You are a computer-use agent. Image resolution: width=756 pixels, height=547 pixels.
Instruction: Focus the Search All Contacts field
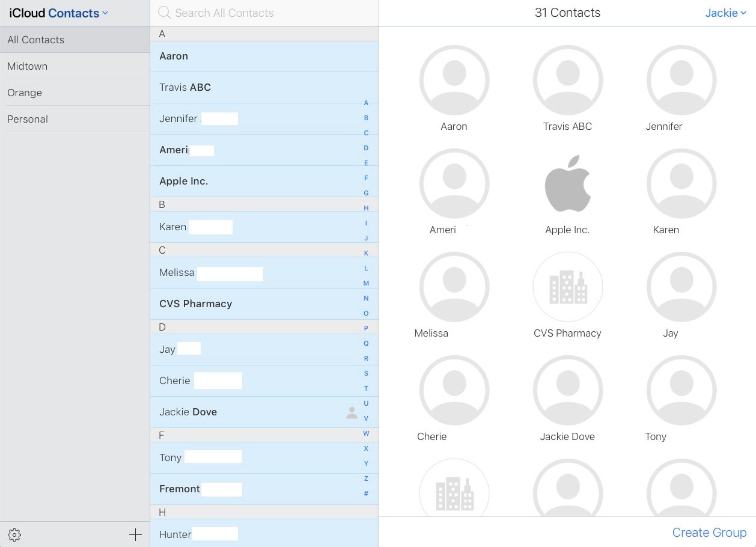(x=264, y=13)
